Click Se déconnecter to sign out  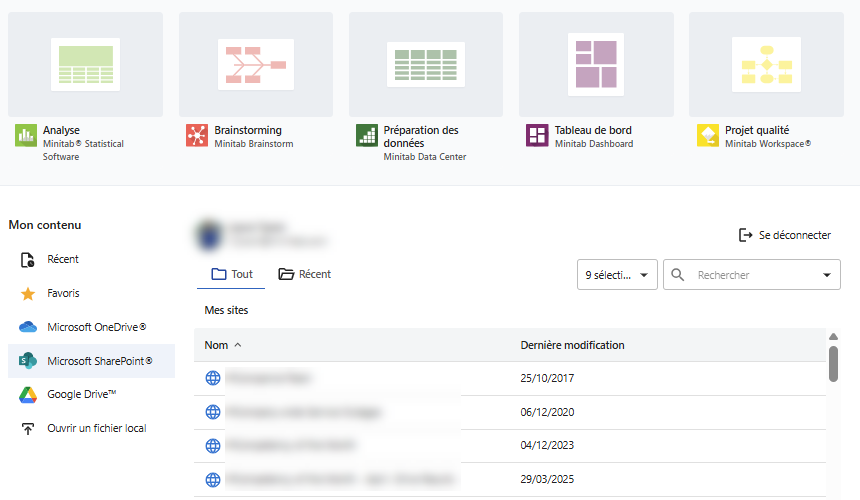point(785,235)
